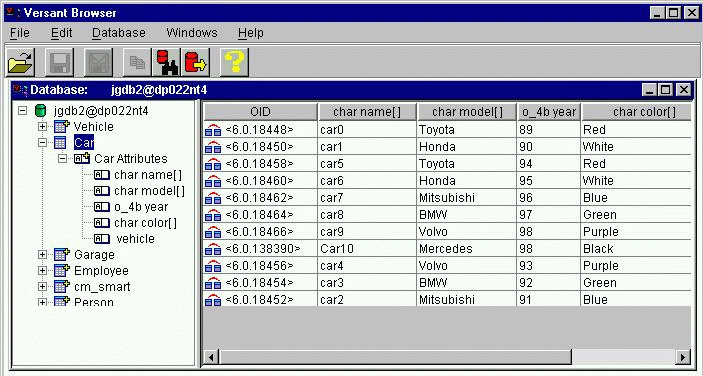Screen dimensions: 703x376
Task: Click the horizontal scrollbar right arrow
Action: (x=683, y=357)
